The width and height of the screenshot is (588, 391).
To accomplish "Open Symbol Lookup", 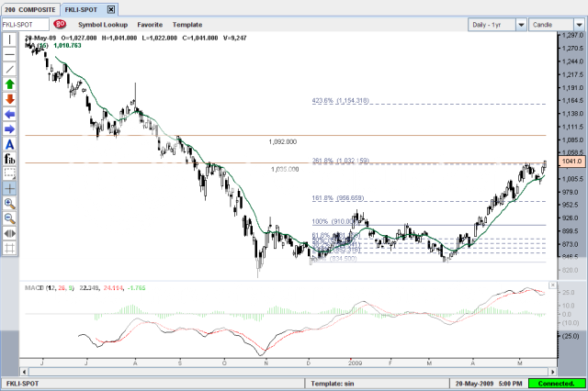I will 103,25.
